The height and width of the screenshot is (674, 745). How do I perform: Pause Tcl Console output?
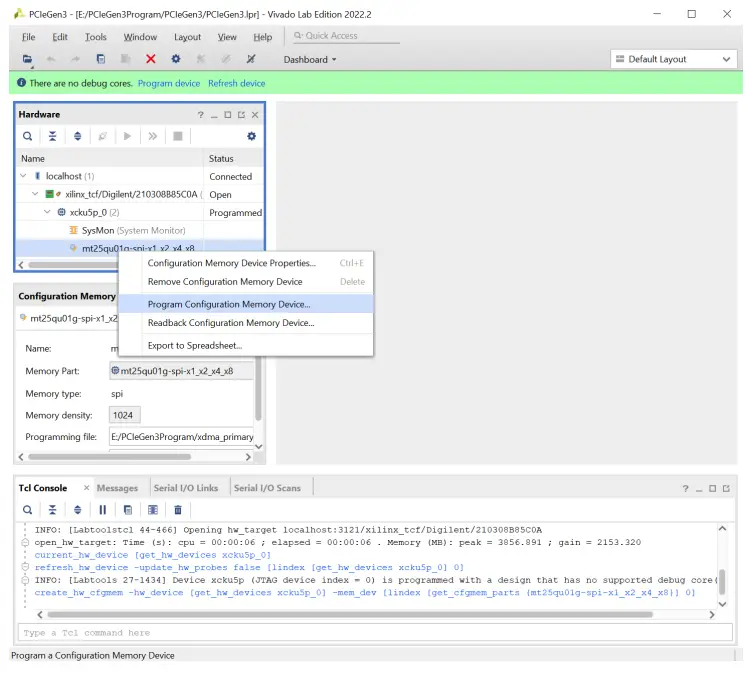coord(103,510)
